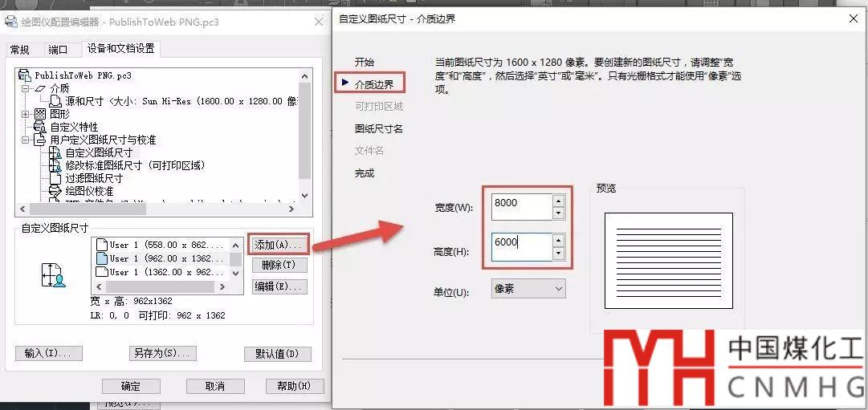
Task: Select the 图形 node icon in tree
Action: tap(40, 114)
